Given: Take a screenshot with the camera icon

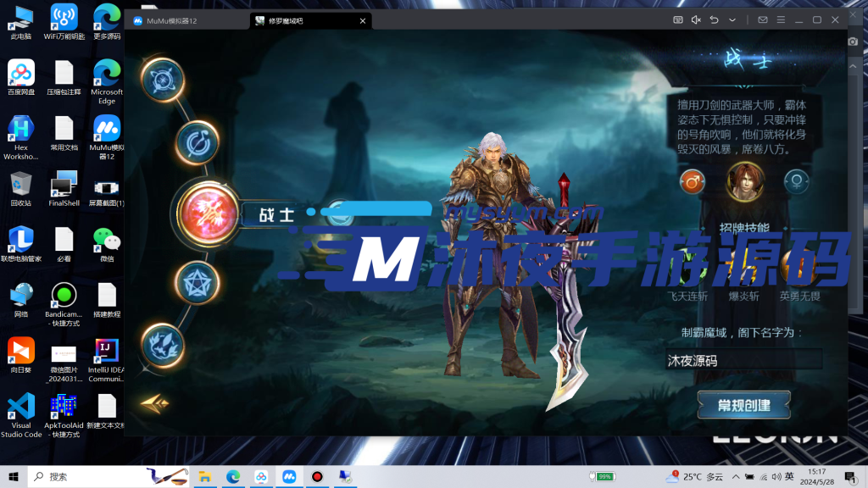Looking at the screenshot, I should 853,42.
